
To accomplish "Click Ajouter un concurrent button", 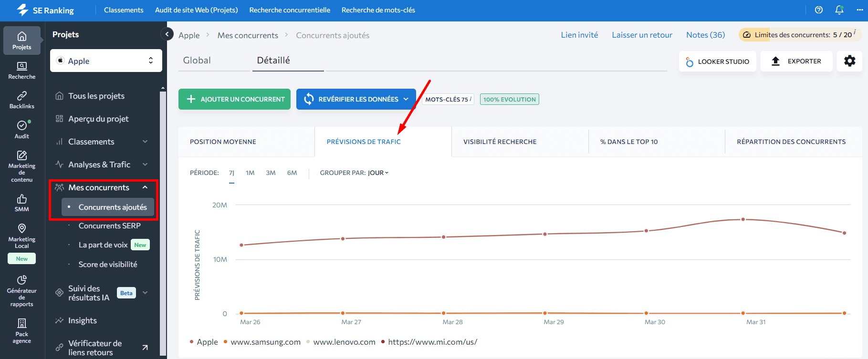I will click(234, 99).
